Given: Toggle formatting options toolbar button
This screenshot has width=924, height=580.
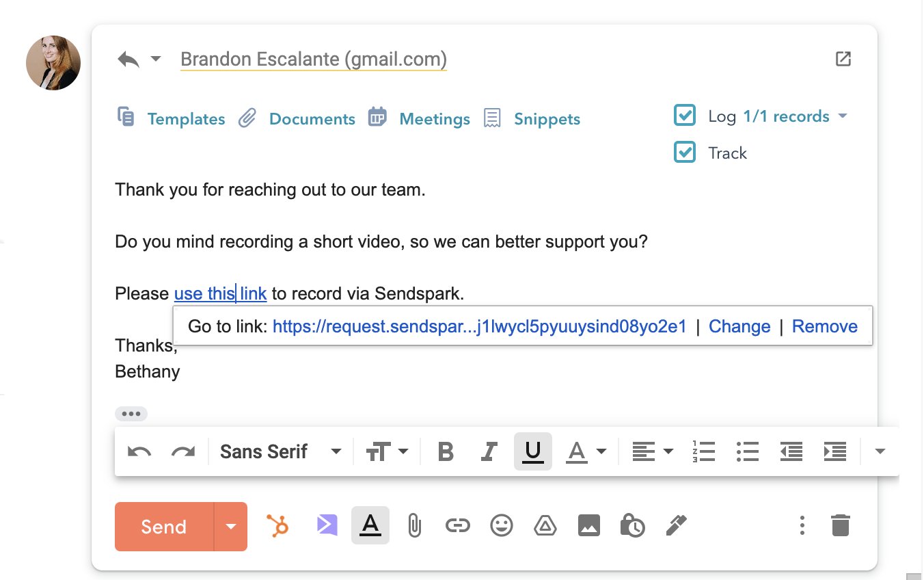Looking at the screenshot, I should point(370,525).
